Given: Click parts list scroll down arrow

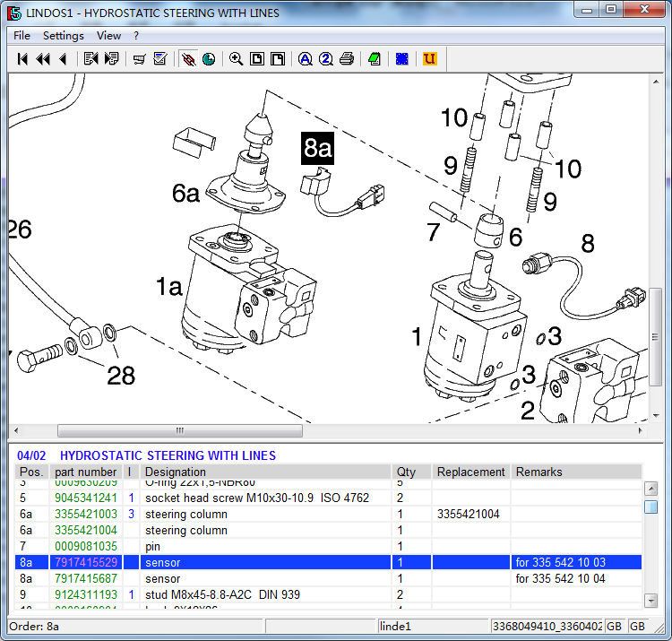Looking at the screenshot, I should (651, 601).
